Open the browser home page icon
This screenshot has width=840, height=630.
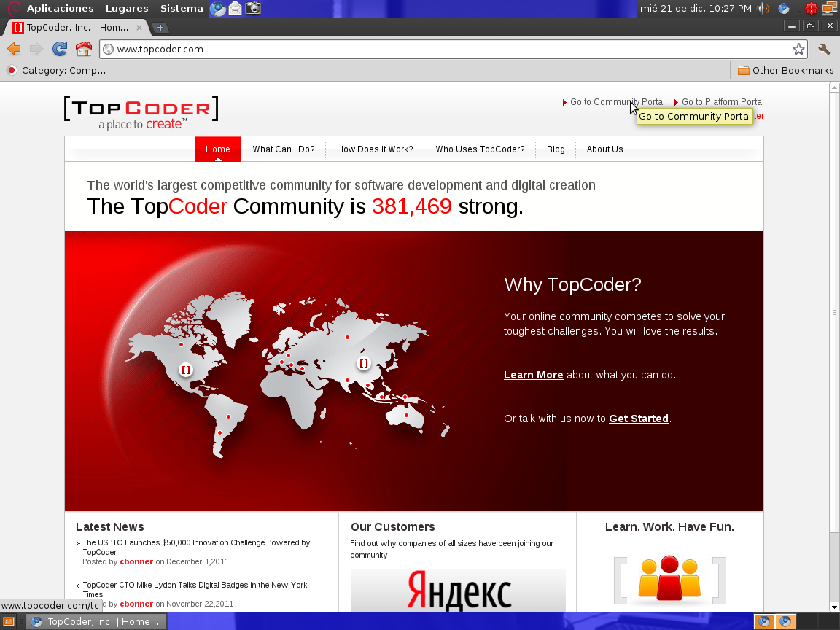tap(83, 49)
